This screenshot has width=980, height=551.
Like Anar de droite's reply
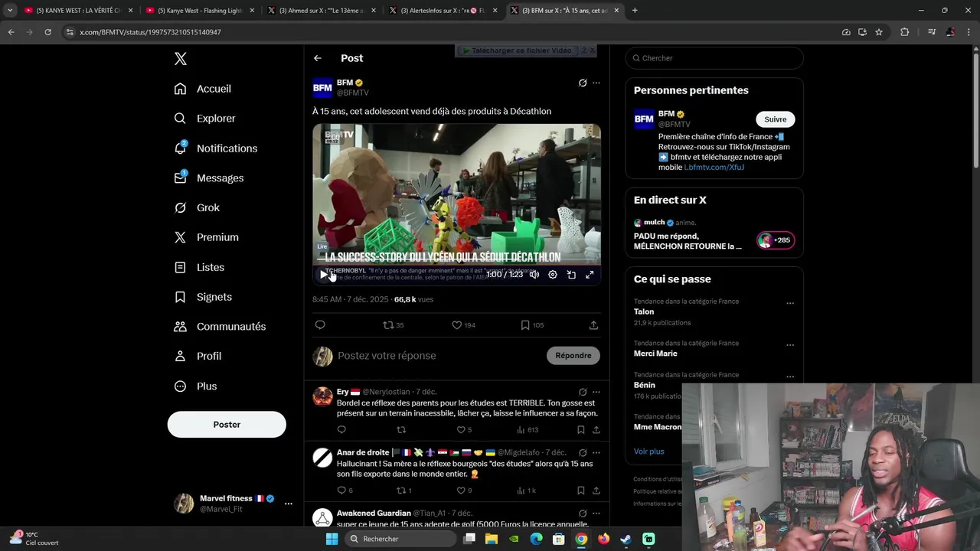pyautogui.click(x=464, y=491)
